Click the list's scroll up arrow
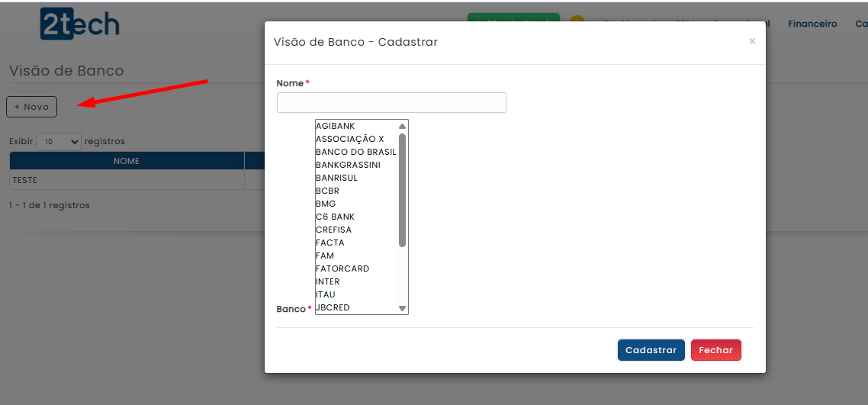Viewport: 868px width, 405px height. coord(402,126)
